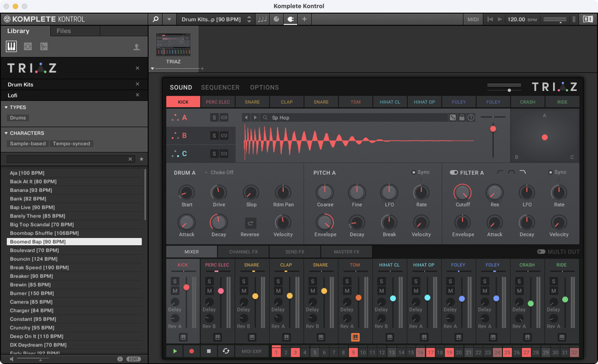
Task: Select the one-shots browser icon
Action: (x=44, y=47)
